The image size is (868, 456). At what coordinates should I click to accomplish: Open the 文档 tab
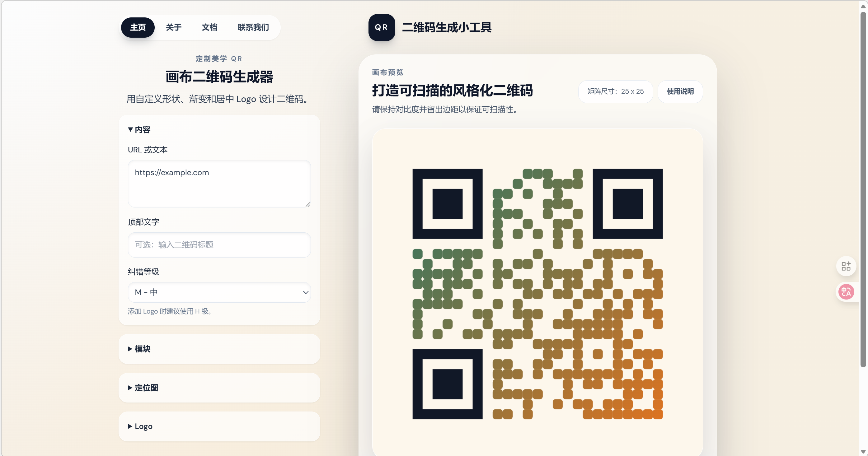tap(209, 27)
